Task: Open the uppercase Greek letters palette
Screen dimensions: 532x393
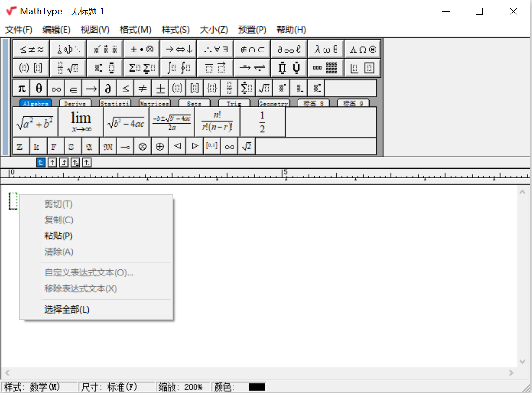Action: point(363,50)
